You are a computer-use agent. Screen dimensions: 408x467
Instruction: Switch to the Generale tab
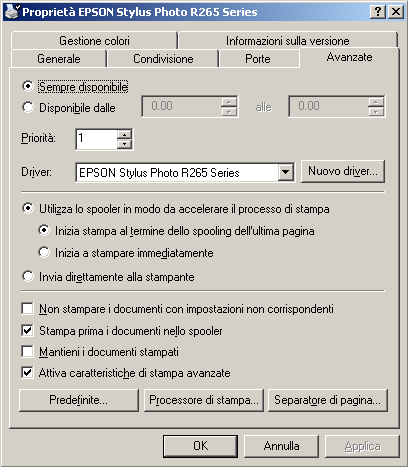pos(59,59)
